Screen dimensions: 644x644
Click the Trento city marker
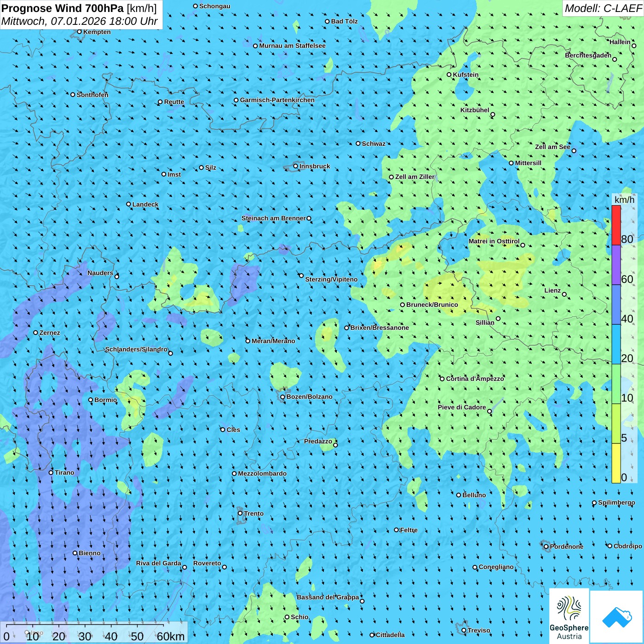click(x=240, y=513)
